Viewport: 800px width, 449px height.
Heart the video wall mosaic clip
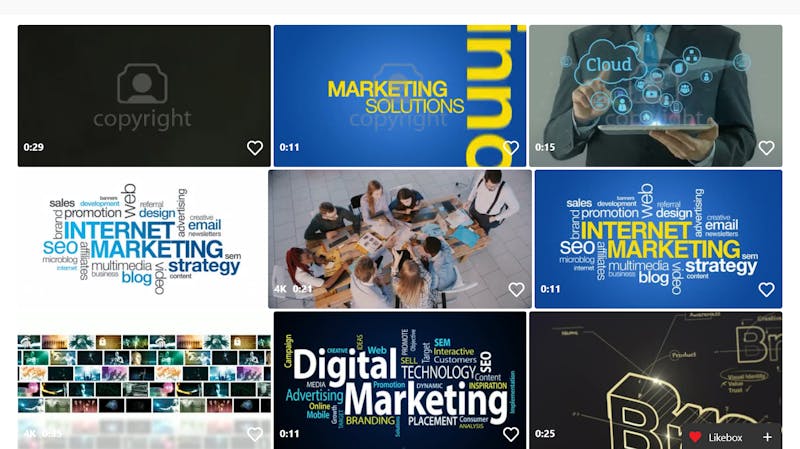pos(255,434)
